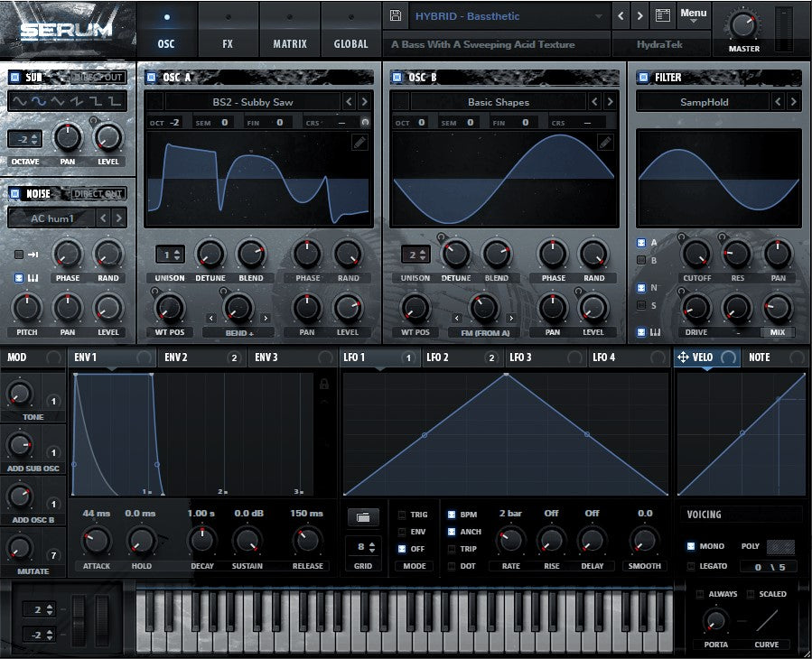Viewport: 812px width, 659px height.
Task: Click the MASTER volume knob
Action: [743, 25]
